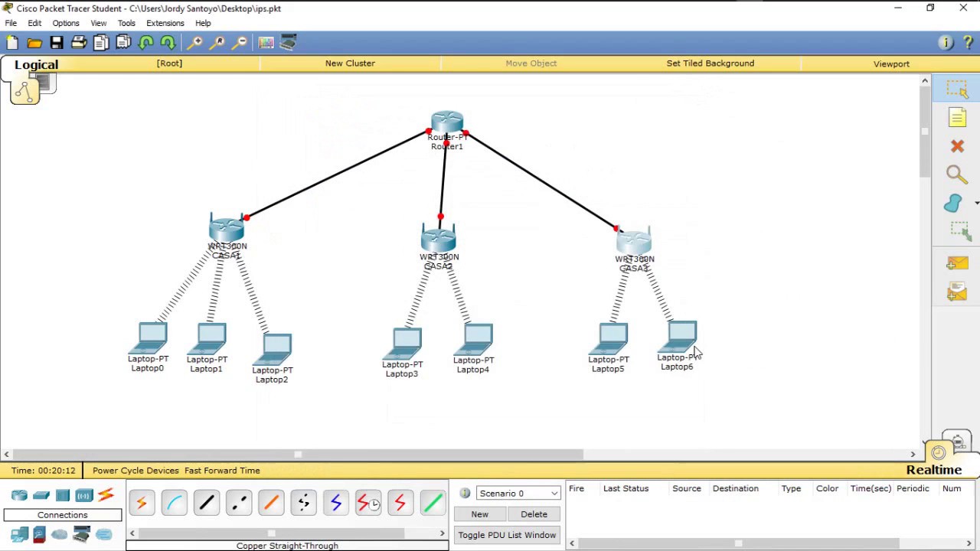Open the Help menu

coord(203,23)
